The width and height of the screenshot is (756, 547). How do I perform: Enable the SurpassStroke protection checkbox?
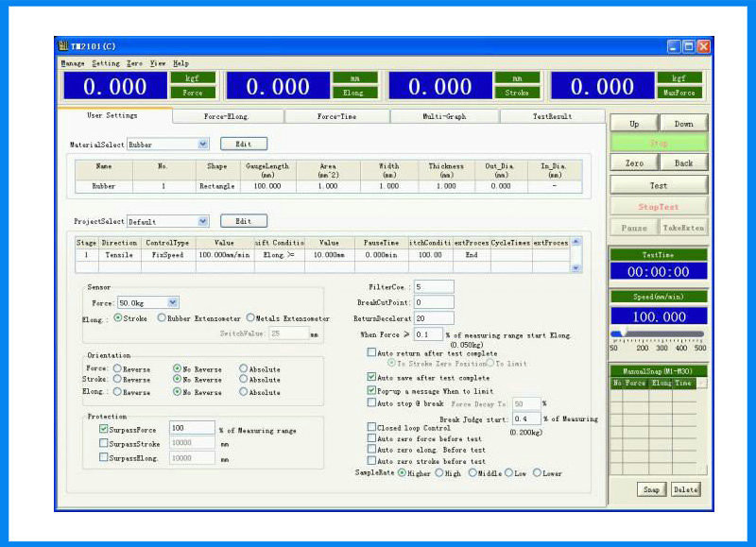pyautogui.click(x=104, y=443)
